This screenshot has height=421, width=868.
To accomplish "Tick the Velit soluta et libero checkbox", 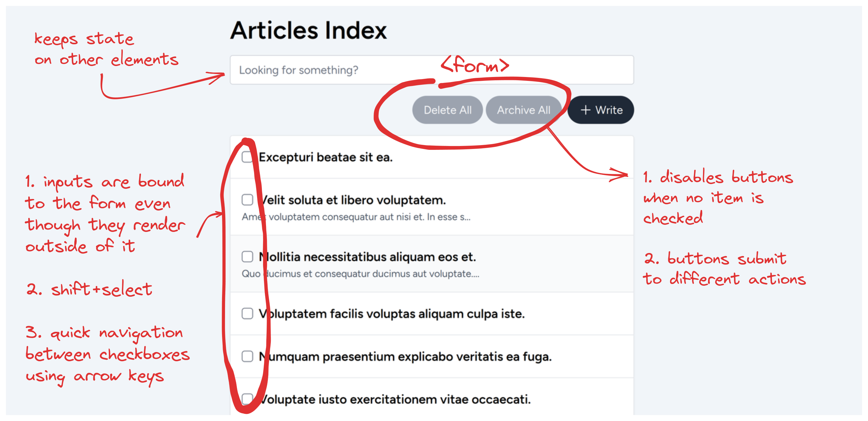I will click(x=247, y=199).
